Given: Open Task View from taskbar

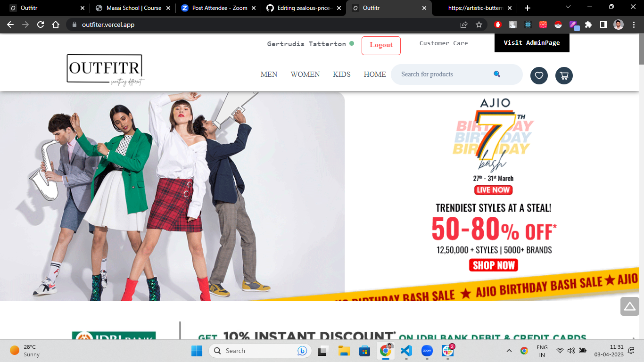Looking at the screenshot, I should click(x=323, y=351).
